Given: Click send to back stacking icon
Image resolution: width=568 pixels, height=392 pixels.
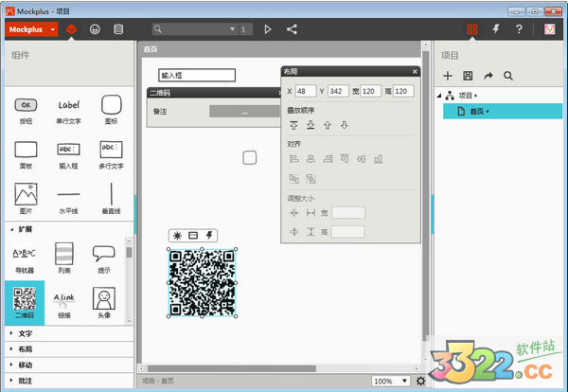Looking at the screenshot, I should (x=311, y=125).
